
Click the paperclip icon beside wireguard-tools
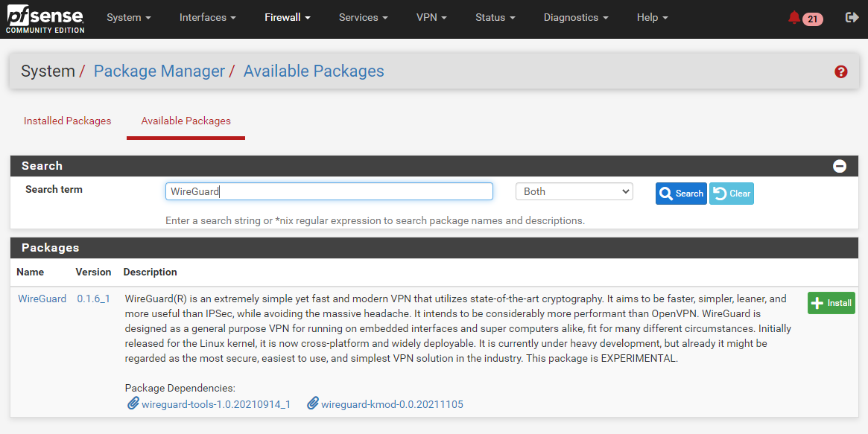[133, 403]
